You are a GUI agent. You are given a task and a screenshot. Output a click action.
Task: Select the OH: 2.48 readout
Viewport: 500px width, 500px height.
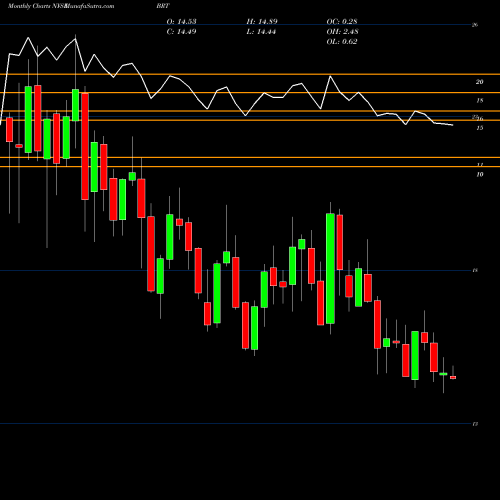click(x=342, y=32)
